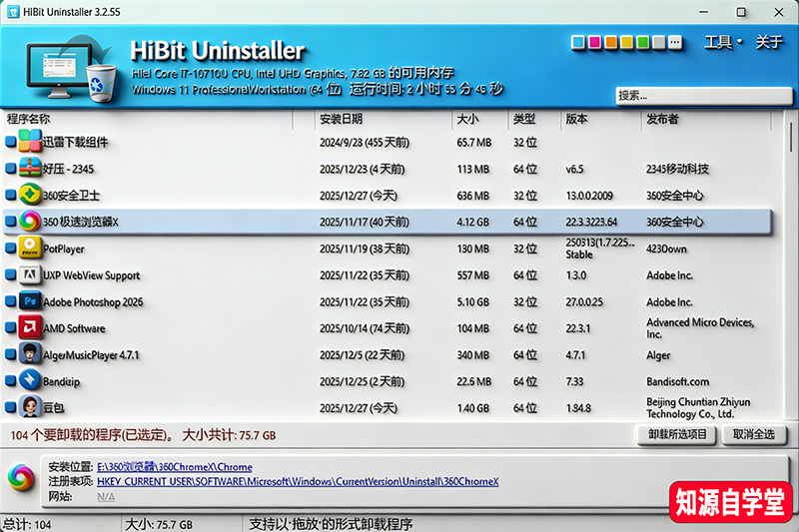Toggle checkbox for 好压 - 2345
This screenshot has width=799, height=532.
tap(10, 168)
